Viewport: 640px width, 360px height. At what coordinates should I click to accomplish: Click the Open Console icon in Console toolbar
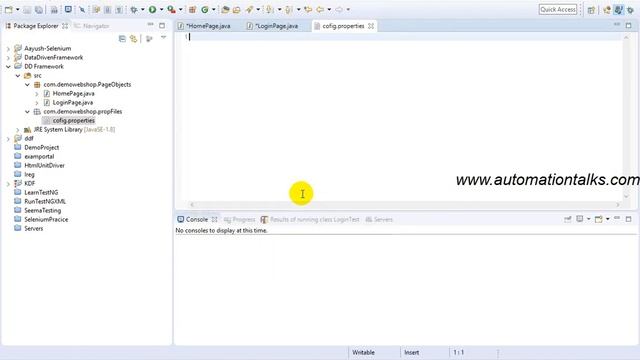(x=598, y=219)
